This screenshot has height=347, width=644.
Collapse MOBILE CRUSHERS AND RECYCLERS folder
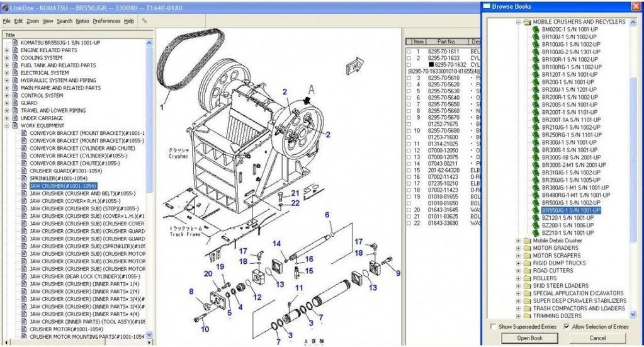click(518, 22)
